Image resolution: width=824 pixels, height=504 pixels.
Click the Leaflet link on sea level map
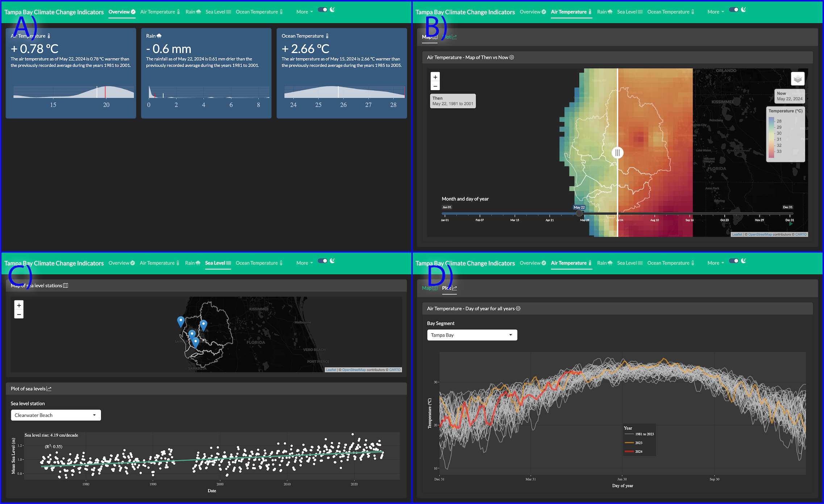point(331,370)
